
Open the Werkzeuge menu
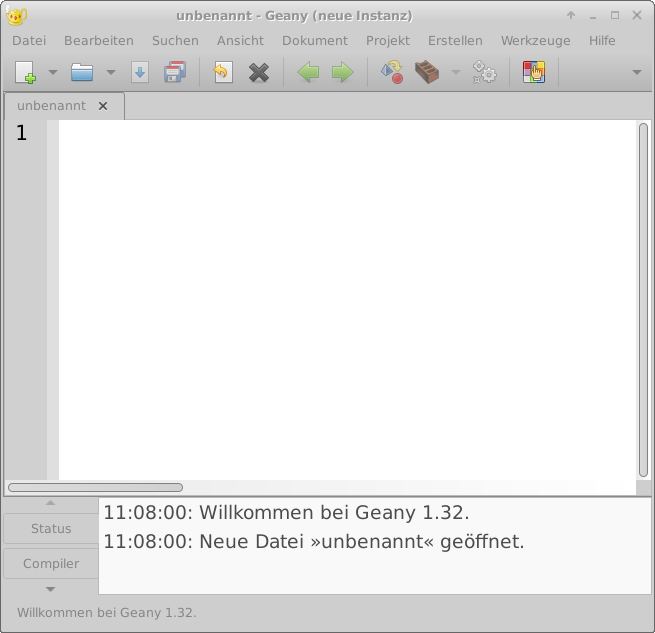pos(535,41)
